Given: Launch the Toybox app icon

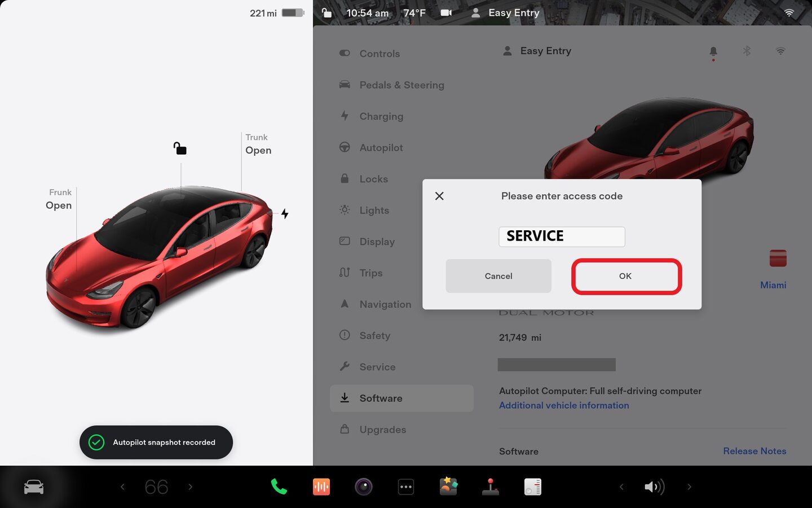Looking at the screenshot, I should point(448,487).
